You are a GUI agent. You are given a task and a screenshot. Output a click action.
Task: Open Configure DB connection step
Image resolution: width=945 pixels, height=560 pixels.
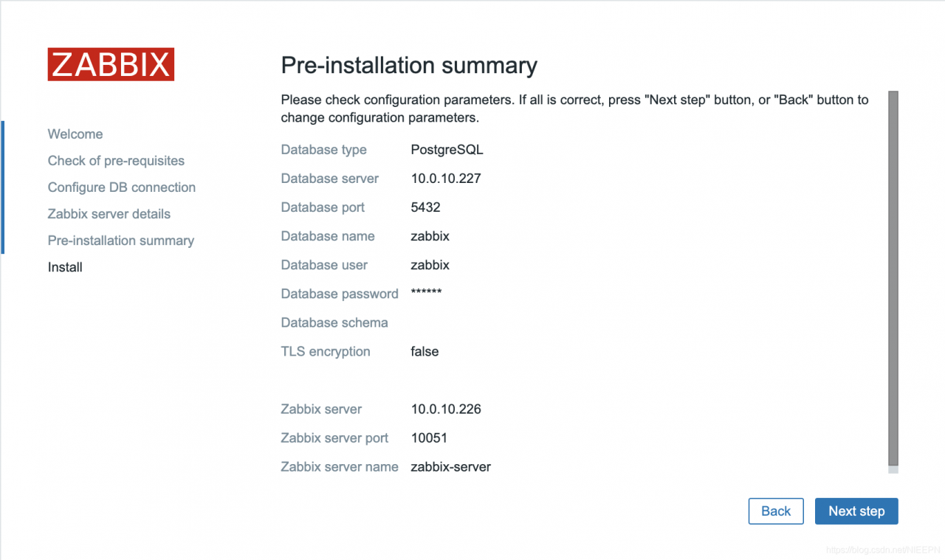point(122,187)
